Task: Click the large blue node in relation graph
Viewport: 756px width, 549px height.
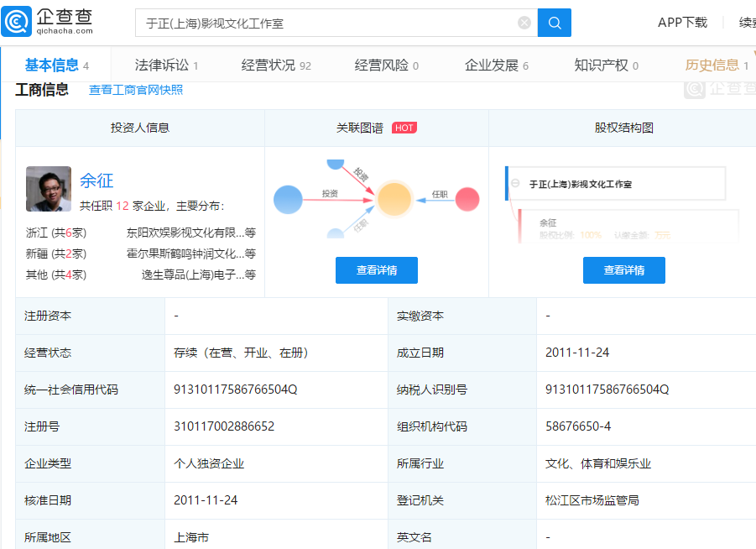Action: [288, 199]
